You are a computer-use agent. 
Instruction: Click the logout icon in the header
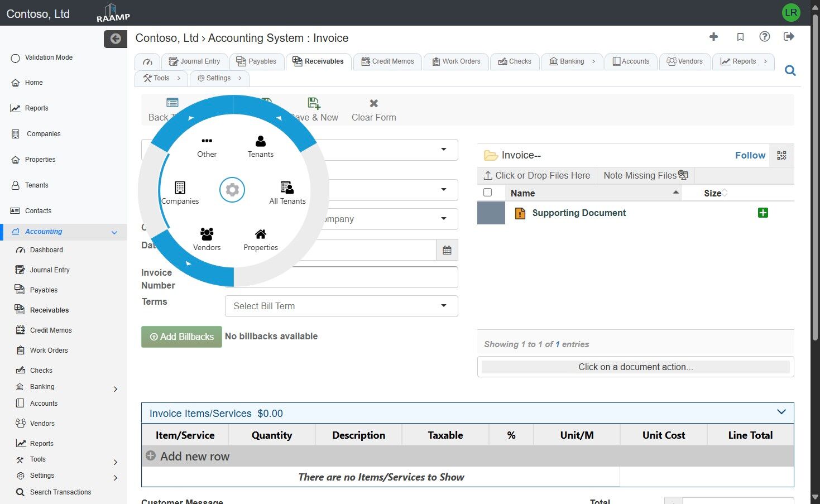pos(789,37)
